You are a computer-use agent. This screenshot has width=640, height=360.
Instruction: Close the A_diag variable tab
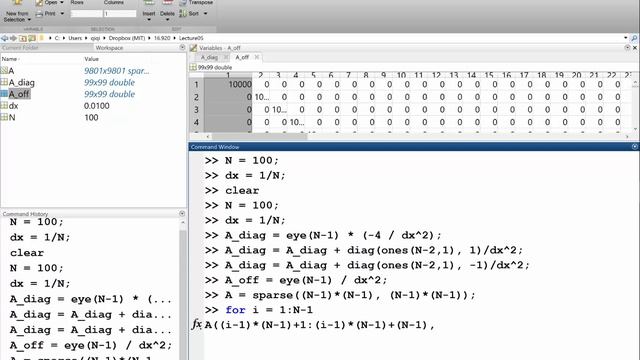(x=226, y=58)
